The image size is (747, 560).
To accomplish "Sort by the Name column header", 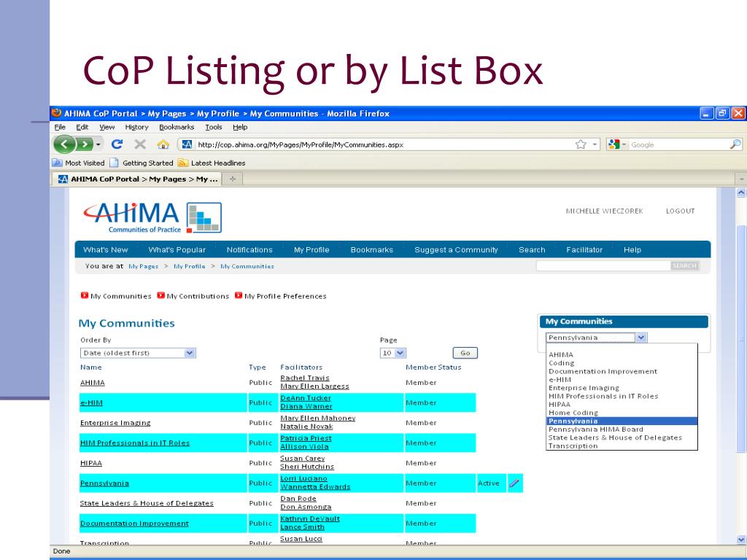I will [x=91, y=367].
